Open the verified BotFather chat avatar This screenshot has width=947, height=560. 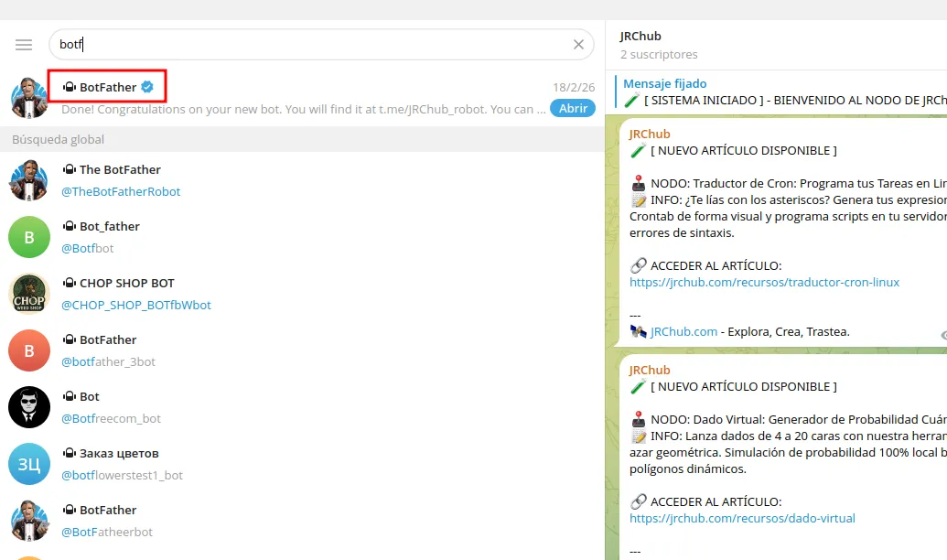(x=29, y=97)
